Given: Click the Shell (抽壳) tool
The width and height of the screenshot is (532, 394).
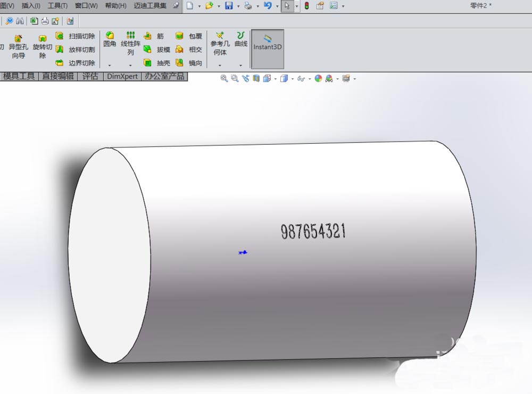Looking at the screenshot, I should [x=157, y=63].
